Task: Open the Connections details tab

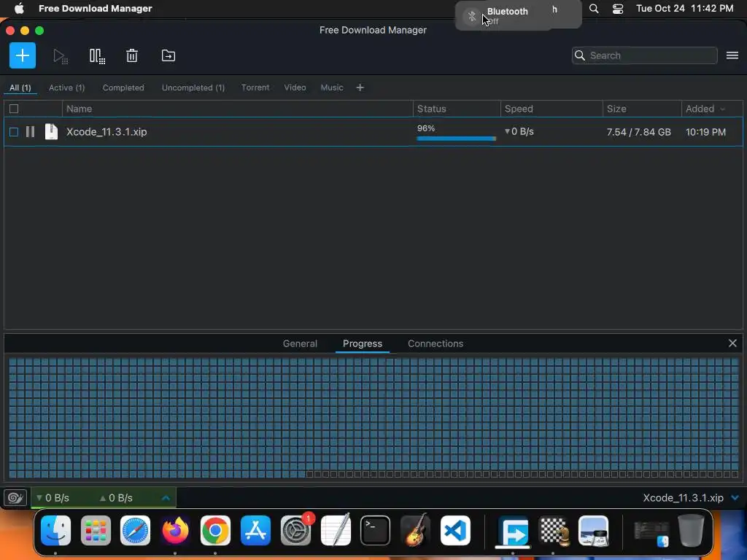Action: pyautogui.click(x=436, y=344)
